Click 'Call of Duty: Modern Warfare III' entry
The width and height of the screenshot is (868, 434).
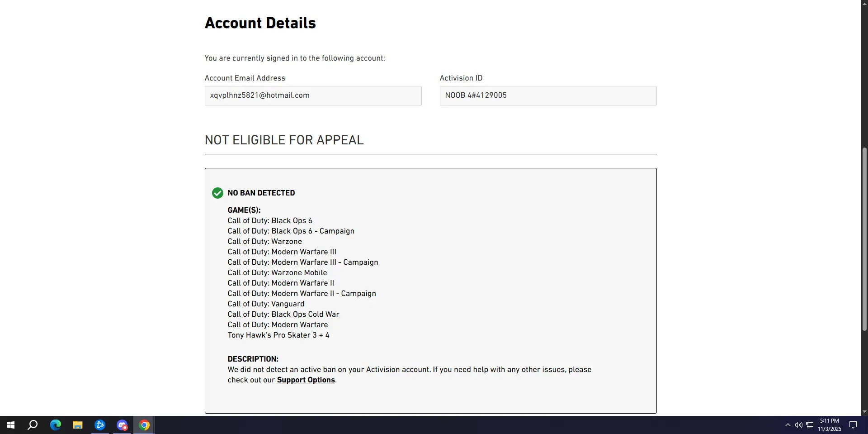coord(282,252)
